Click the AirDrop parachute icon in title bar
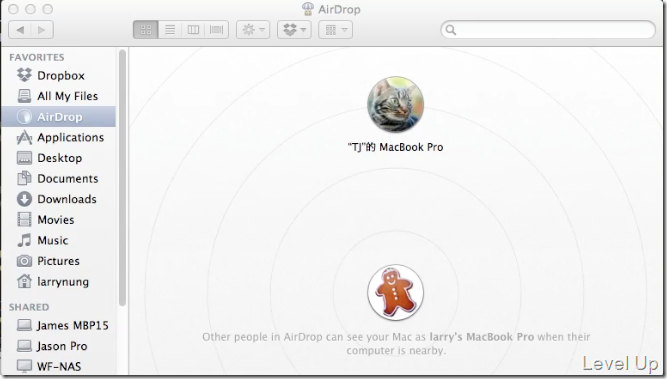The height and width of the screenshot is (379, 667). coord(308,9)
